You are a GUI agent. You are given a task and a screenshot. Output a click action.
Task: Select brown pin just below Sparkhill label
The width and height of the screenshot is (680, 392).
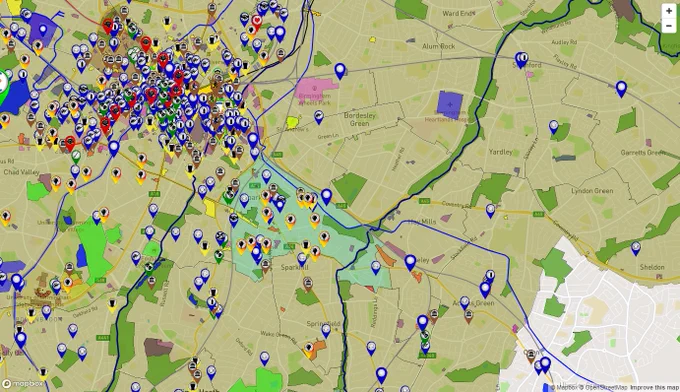point(308,284)
